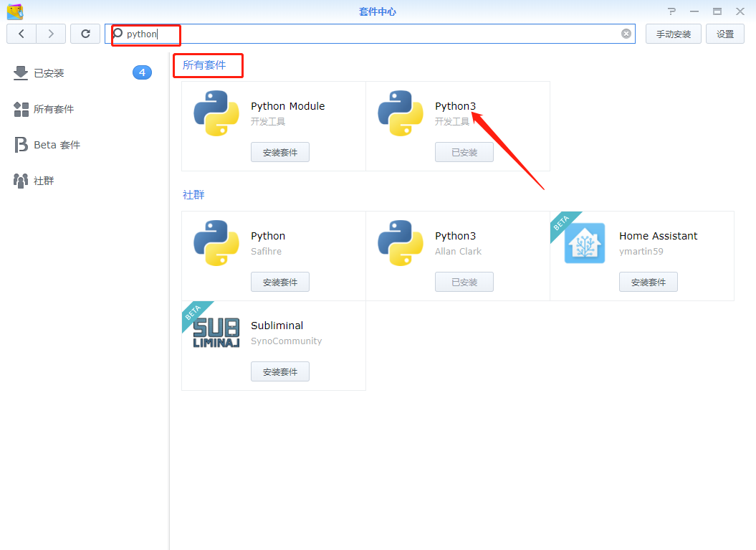Open the Python title by Safihre
The width and height of the screenshot is (756, 550).
268,236
